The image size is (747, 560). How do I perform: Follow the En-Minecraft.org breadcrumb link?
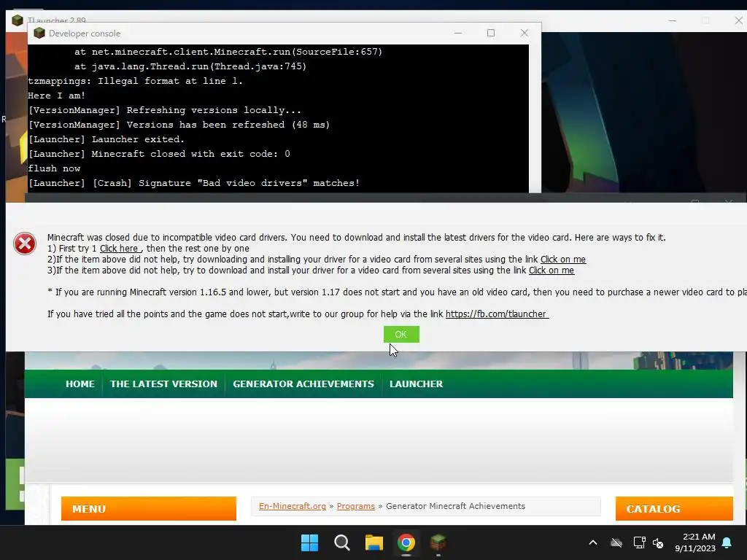point(292,506)
